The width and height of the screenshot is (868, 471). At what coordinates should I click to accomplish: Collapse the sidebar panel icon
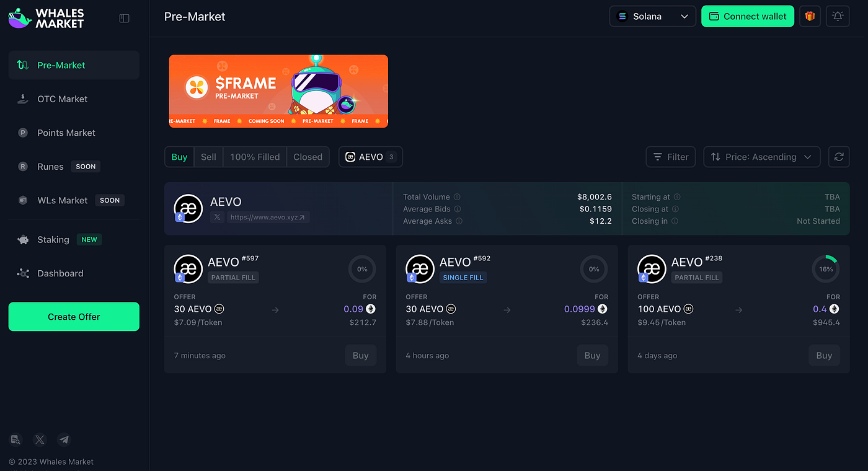pyautogui.click(x=124, y=19)
